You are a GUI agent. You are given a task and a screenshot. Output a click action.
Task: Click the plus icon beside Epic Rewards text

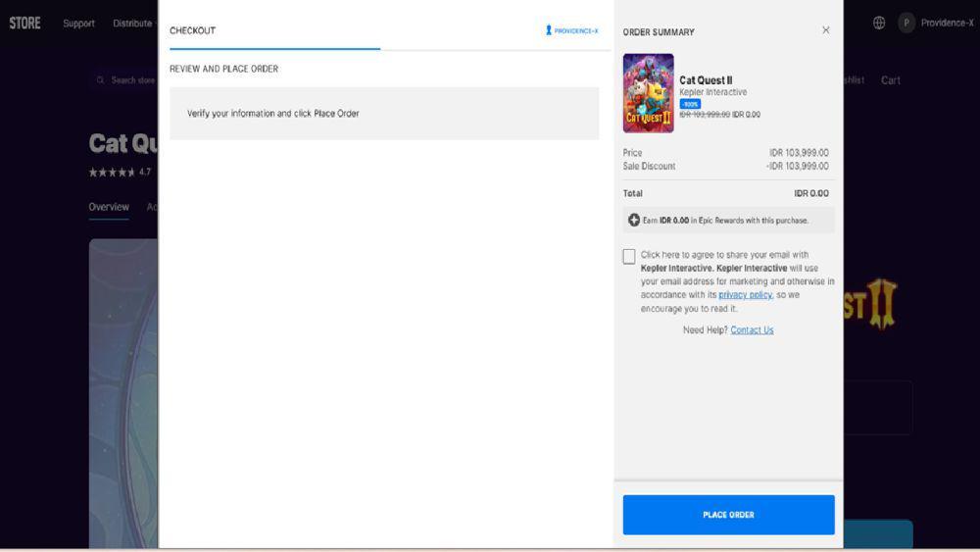coord(634,220)
